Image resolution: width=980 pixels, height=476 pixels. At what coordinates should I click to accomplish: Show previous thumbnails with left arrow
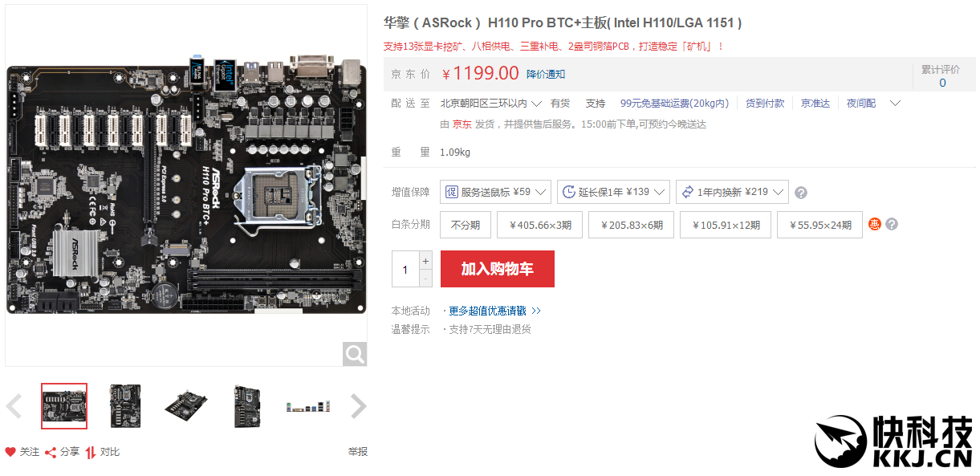point(14,406)
